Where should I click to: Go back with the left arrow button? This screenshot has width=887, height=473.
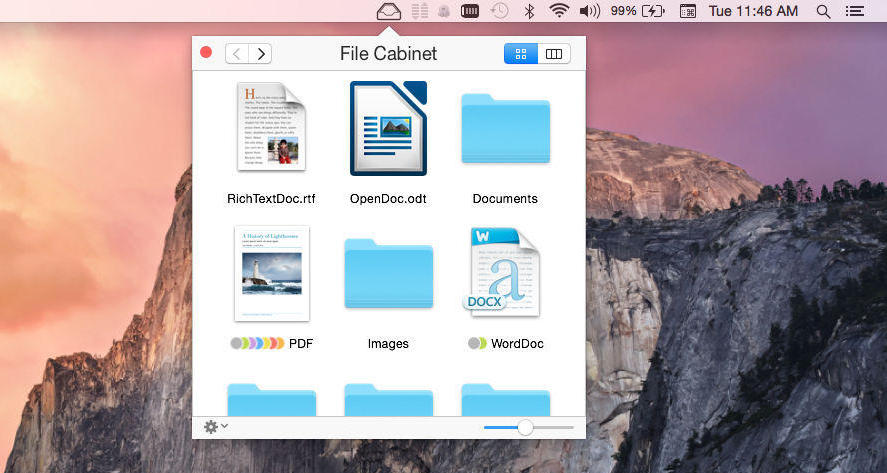(x=237, y=54)
